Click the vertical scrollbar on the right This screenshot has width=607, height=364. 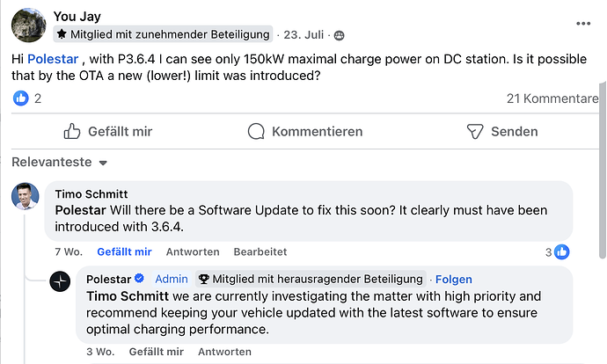pos(602,176)
